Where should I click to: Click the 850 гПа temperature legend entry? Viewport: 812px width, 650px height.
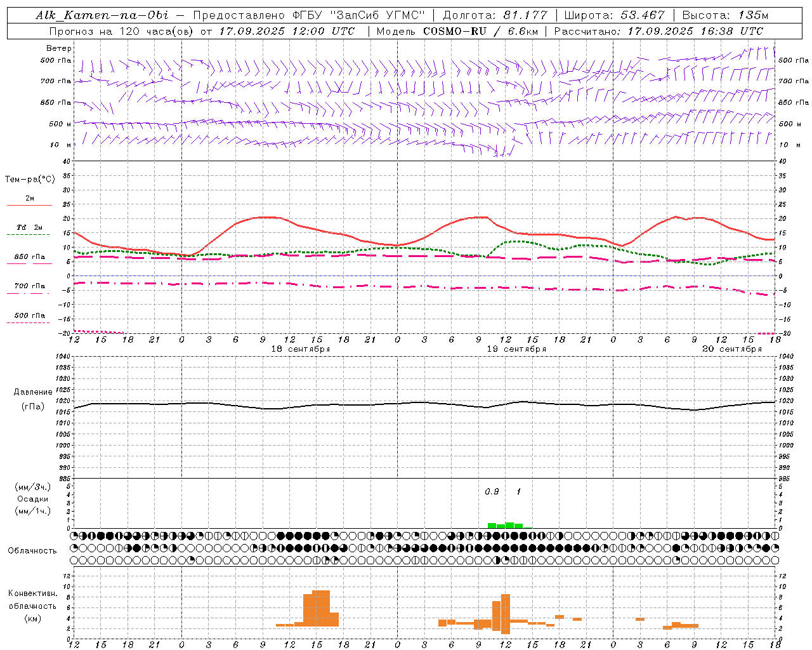(x=30, y=257)
